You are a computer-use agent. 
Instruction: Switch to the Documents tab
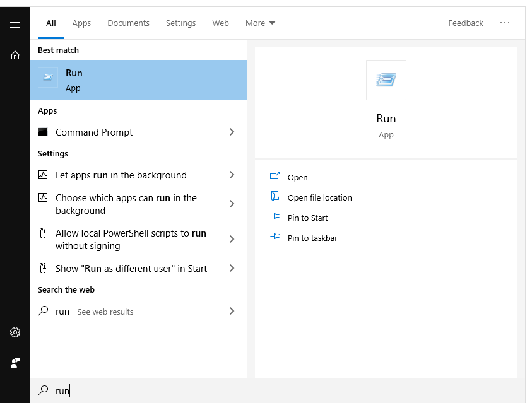point(128,23)
